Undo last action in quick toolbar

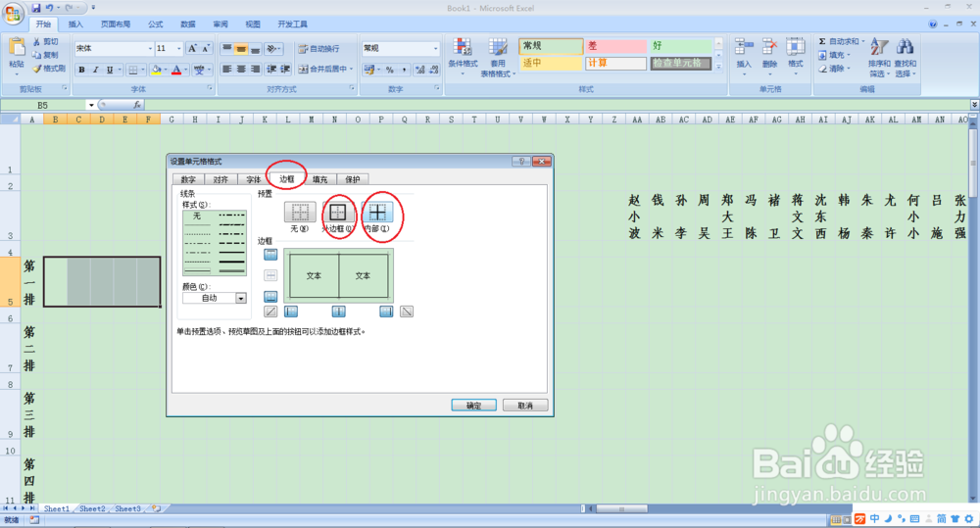click(49, 8)
